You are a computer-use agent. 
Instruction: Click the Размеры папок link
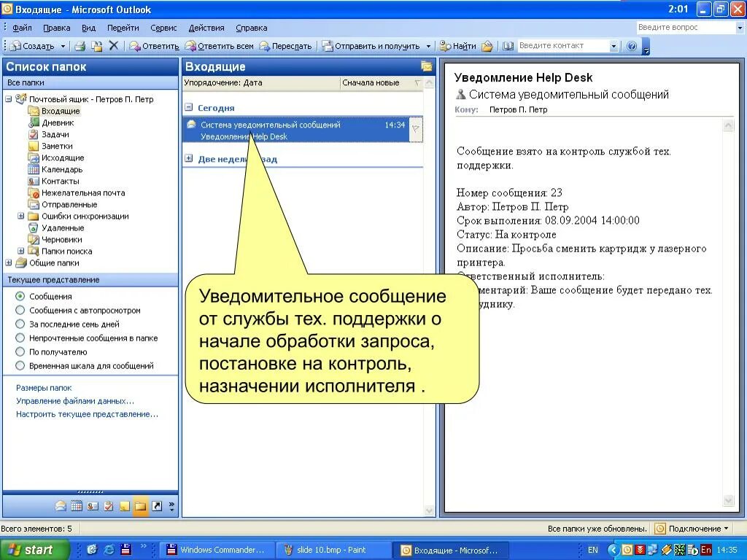point(44,388)
